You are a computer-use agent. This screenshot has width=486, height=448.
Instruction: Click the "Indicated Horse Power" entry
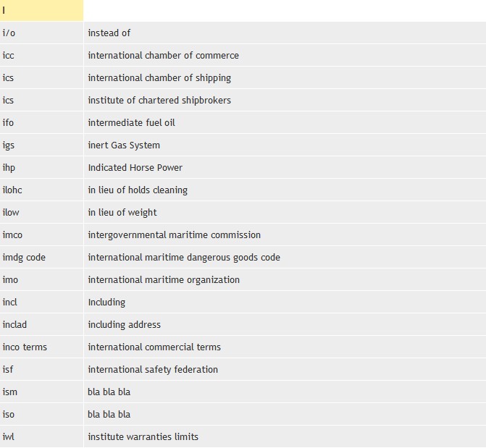pyautogui.click(x=135, y=167)
